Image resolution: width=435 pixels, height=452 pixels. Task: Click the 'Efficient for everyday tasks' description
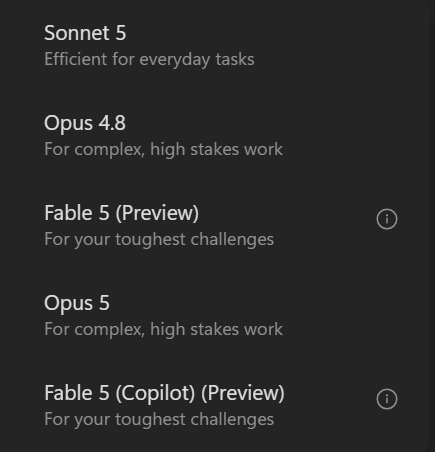[149, 60]
